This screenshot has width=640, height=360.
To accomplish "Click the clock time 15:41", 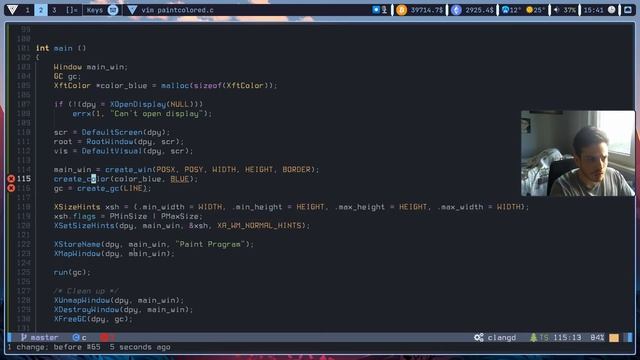I will [593, 10].
